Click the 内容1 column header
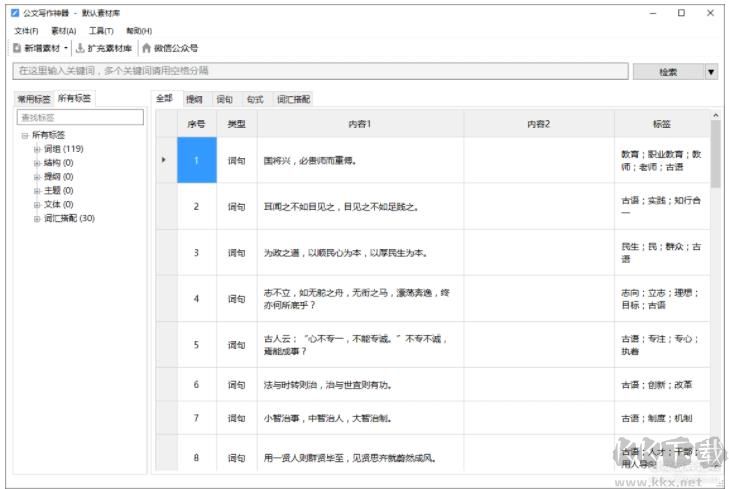This screenshot has height=489, width=729. tap(360, 124)
